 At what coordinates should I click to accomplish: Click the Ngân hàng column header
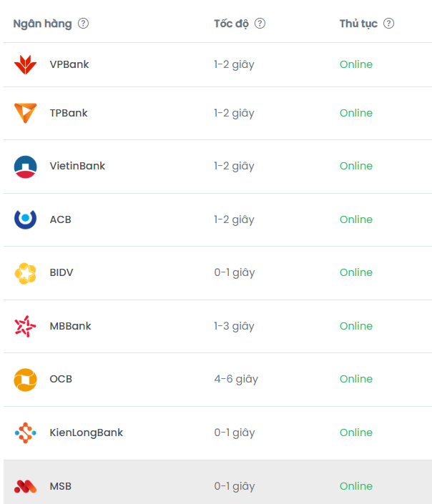tap(42, 24)
